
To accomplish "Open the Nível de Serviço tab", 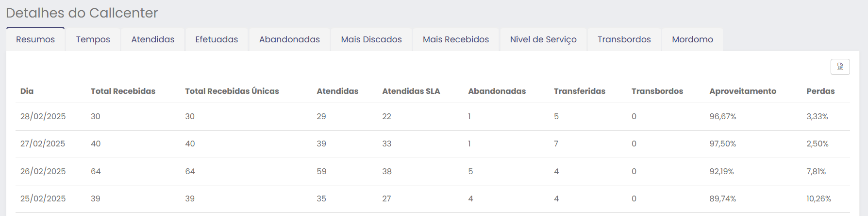I will click(x=543, y=39).
